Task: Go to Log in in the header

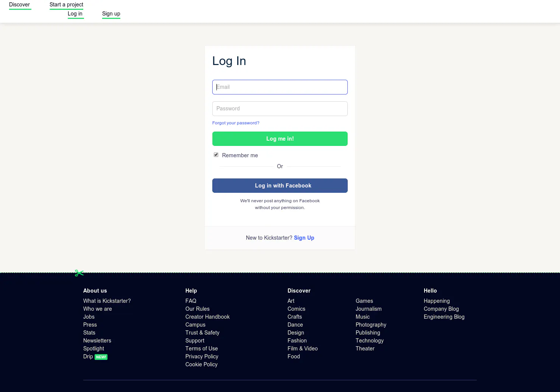Action: (x=75, y=14)
